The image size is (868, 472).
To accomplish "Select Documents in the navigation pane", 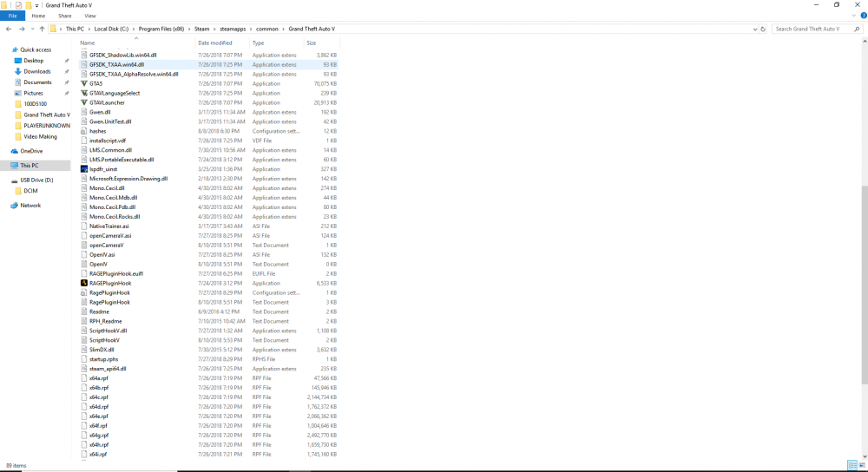I will pos(37,82).
